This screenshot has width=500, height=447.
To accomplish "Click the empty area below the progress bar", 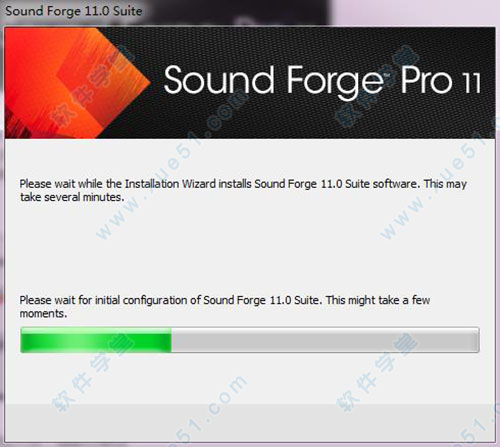I will click(250, 378).
